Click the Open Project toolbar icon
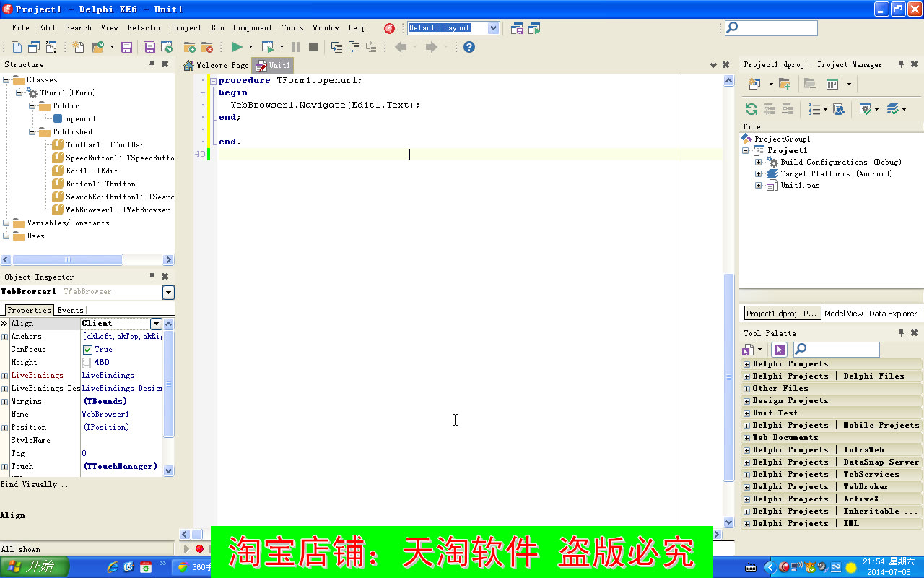 pos(167,47)
